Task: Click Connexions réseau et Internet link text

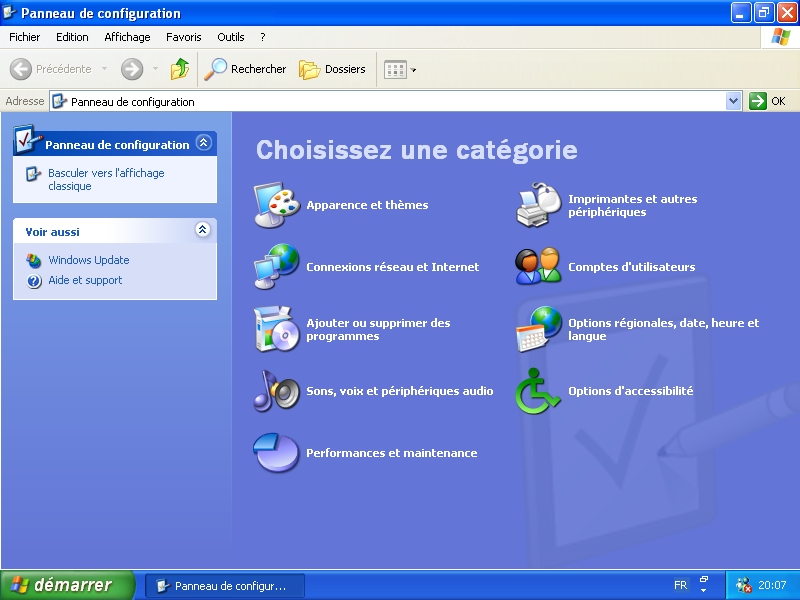Action: 392,267
